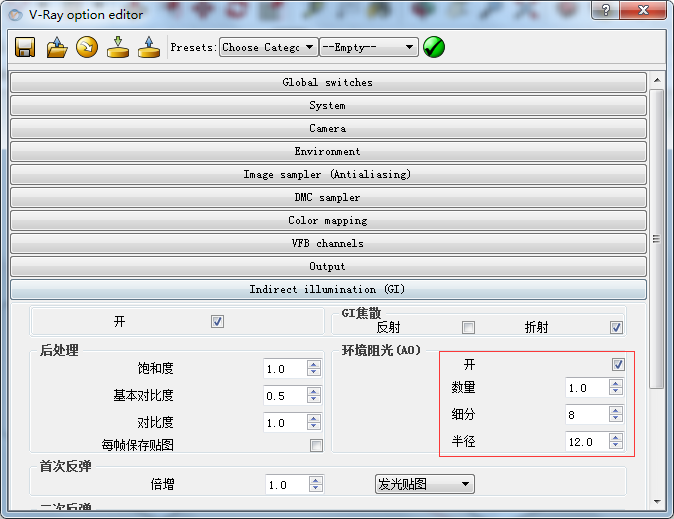Increase 饱和度 with the up spinner arrow
Screen dimensions: 674x519
coord(314,365)
